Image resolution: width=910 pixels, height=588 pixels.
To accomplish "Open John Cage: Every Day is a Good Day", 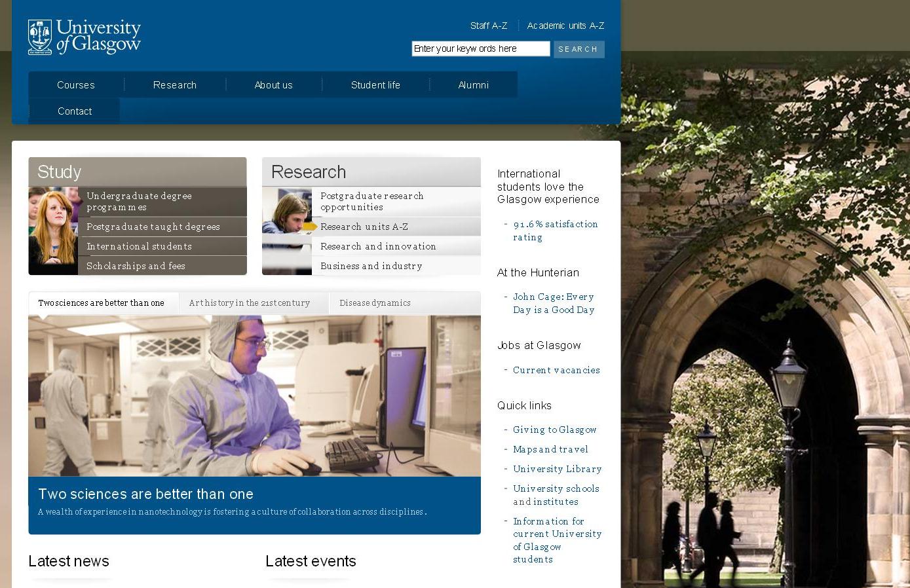I will [x=554, y=303].
